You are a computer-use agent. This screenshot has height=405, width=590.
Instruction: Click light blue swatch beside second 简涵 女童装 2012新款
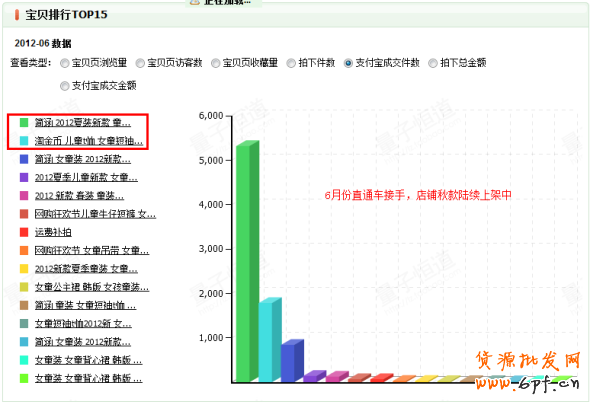coord(24,342)
